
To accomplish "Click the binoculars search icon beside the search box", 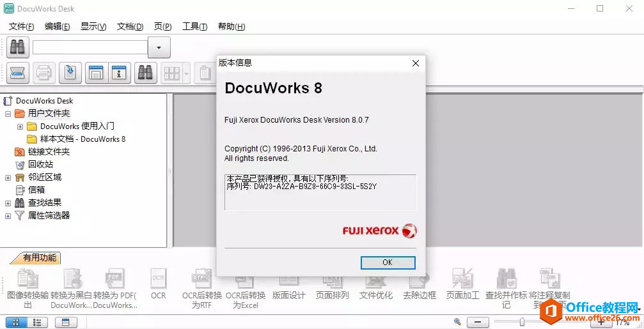I will tap(18, 47).
